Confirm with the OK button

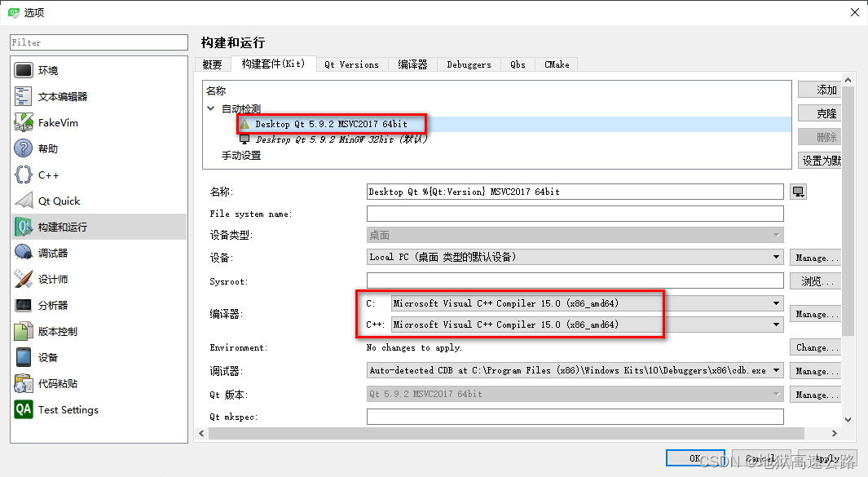coord(695,458)
